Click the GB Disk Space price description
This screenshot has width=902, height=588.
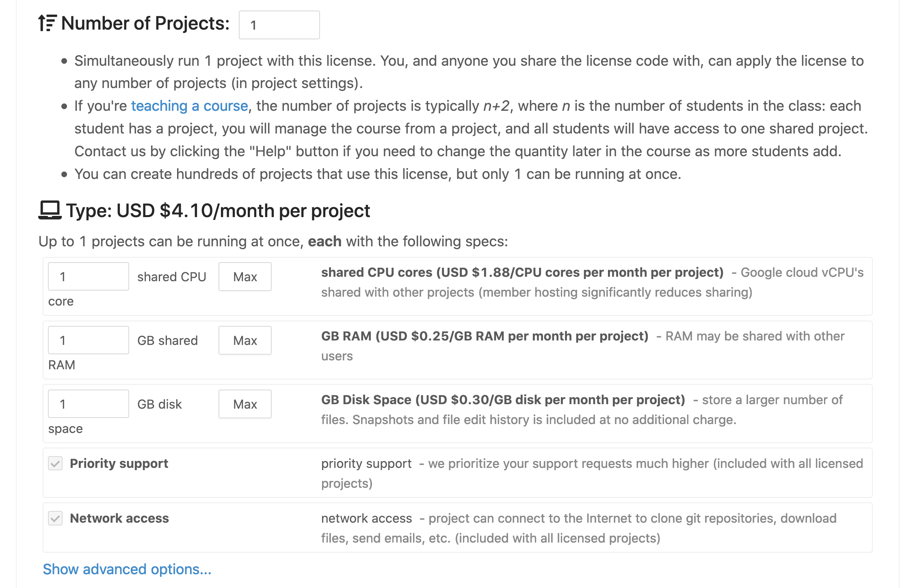tap(503, 400)
